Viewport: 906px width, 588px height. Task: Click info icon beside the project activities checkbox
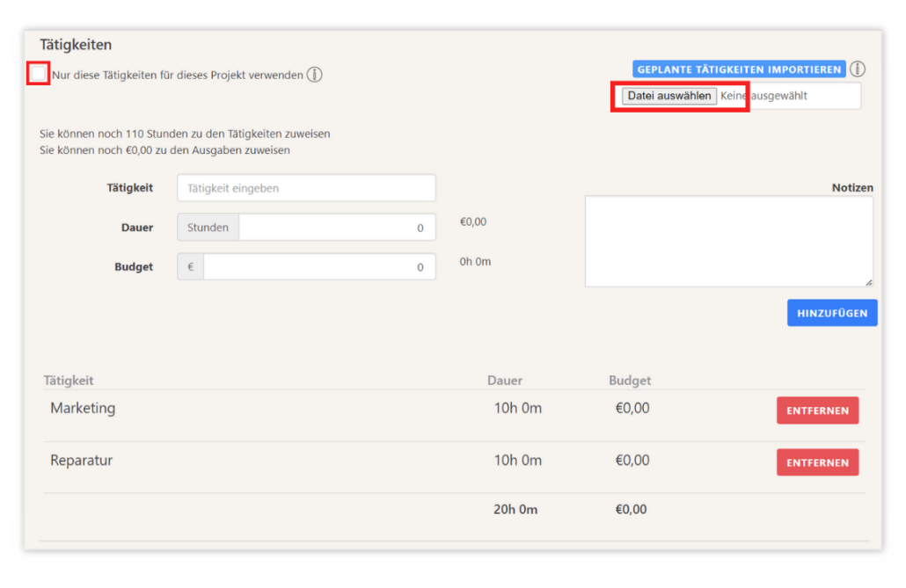click(314, 75)
